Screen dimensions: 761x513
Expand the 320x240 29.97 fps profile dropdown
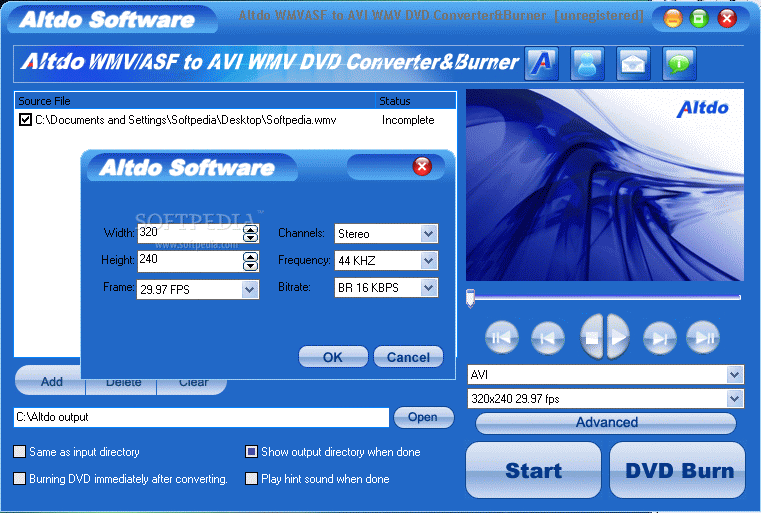coord(734,399)
